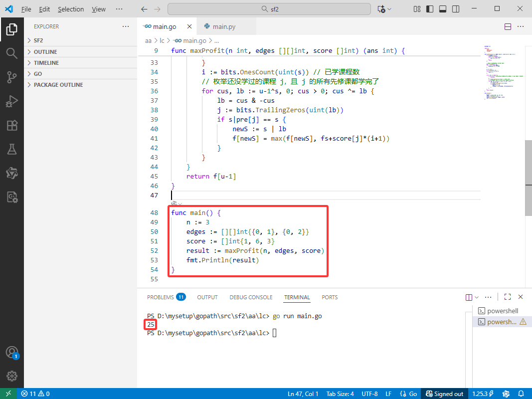Open the Explorer view in activity bar
This screenshot has height=399, width=532.
(x=12, y=29)
